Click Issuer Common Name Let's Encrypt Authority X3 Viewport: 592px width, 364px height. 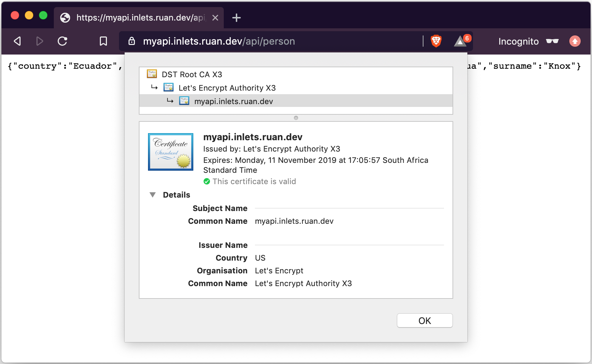(x=303, y=283)
